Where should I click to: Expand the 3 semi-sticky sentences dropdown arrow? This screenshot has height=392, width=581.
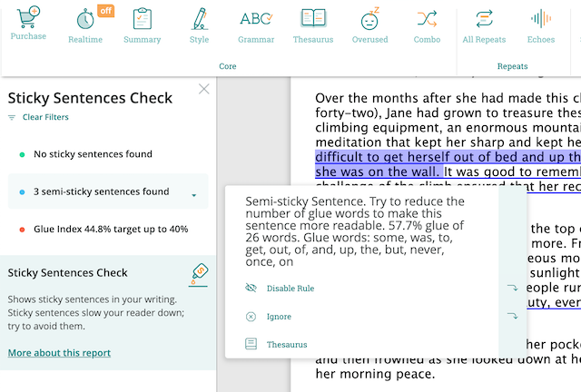(193, 195)
